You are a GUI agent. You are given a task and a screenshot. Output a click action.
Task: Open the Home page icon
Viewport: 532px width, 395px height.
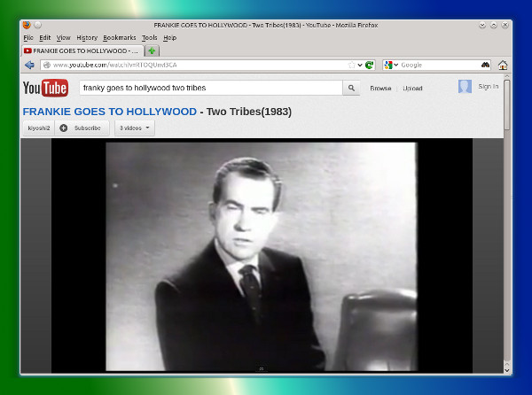(503, 65)
